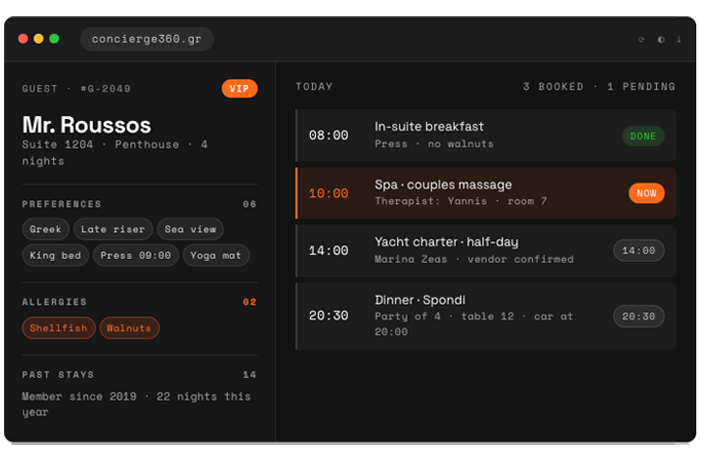Toggle the half-circle contrast theme icon
701x460 pixels.
point(661,39)
